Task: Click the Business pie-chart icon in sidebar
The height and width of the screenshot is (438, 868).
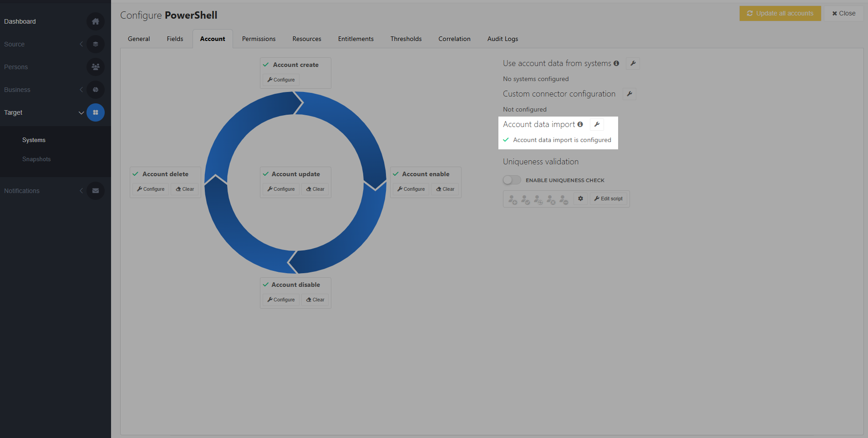Action: pyautogui.click(x=96, y=90)
